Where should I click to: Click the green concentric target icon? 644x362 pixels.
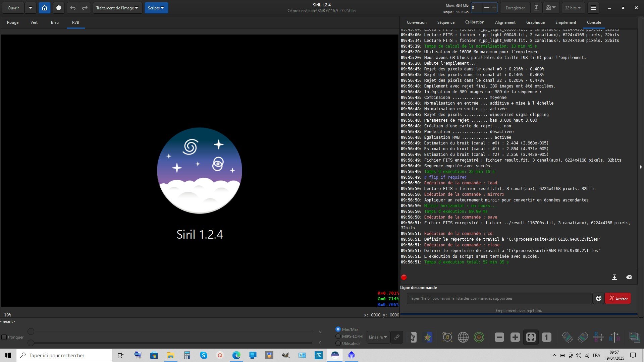point(479,337)
